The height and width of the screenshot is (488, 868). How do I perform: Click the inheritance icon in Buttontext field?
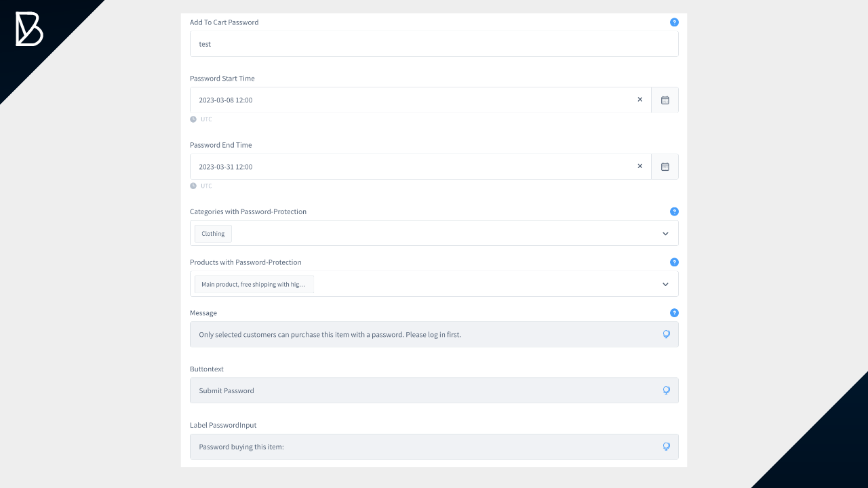coord(666,390)
